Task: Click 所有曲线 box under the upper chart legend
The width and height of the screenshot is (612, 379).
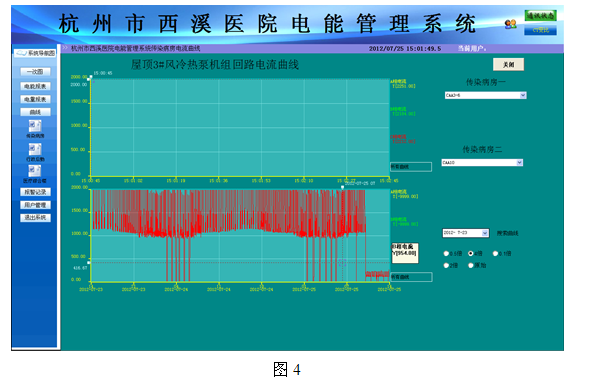Action: click(x=411, y=167)
